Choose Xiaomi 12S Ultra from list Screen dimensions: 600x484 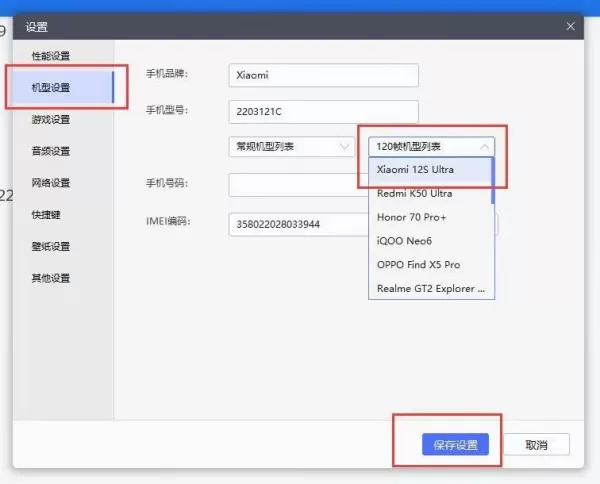click(430, 169)
